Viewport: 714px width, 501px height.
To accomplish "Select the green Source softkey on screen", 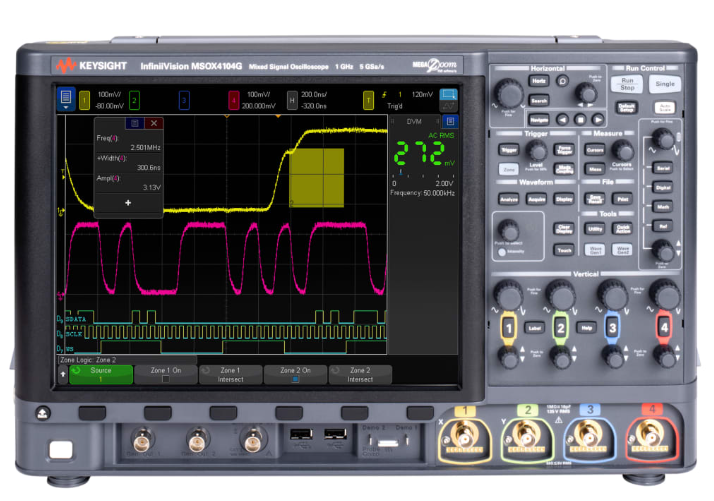I will click(101, 374).
